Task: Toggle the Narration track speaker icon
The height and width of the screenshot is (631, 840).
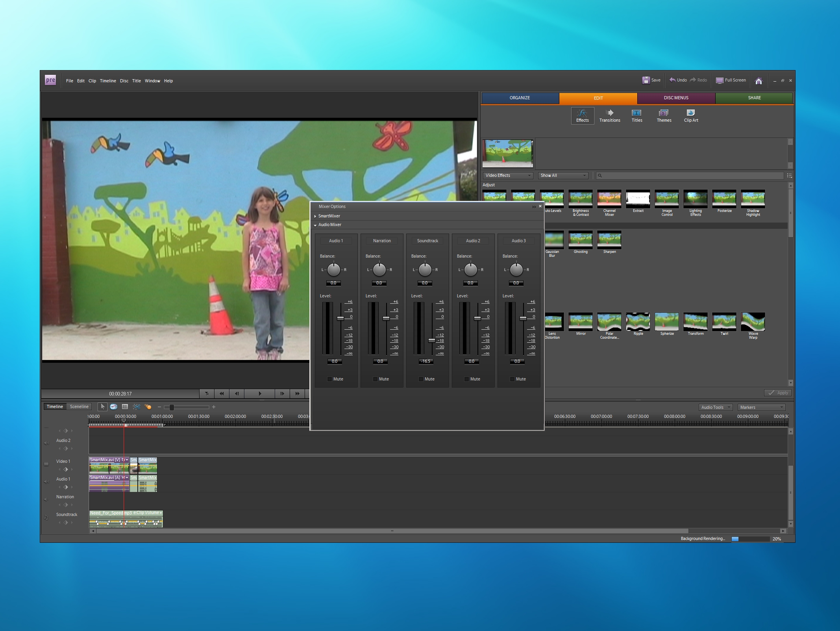Action: tap(46, 499)
